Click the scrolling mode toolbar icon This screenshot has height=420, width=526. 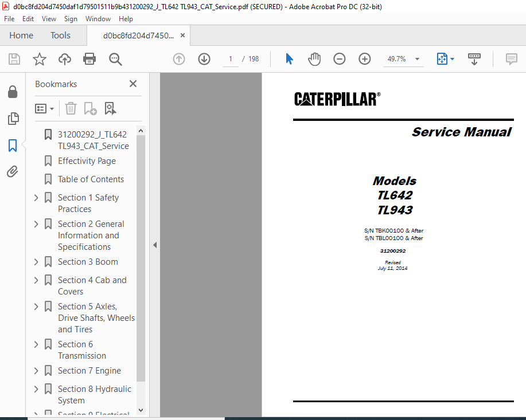(474, 59)
